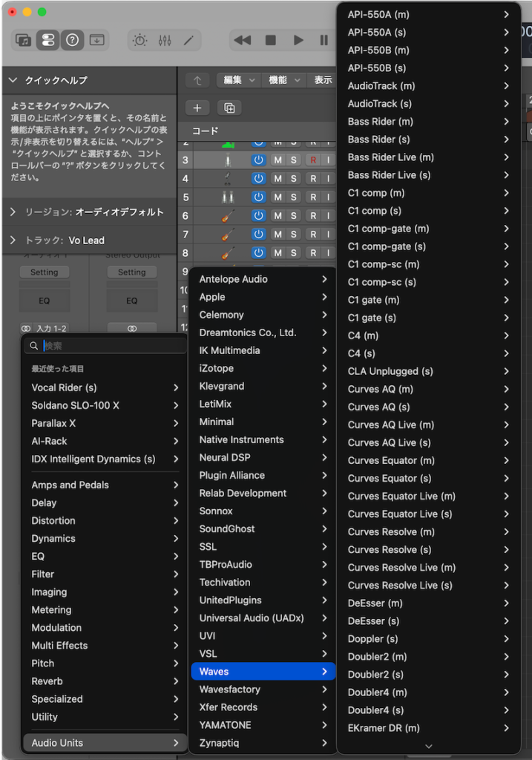Screen dimensions: 532x760
Task: Click Setting button on audio channel strip
Action: pos(44,272)
